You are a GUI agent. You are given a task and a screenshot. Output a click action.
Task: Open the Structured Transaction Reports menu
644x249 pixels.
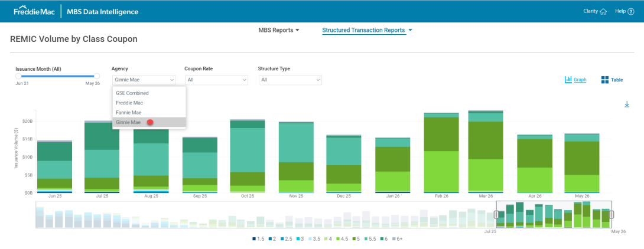[367, 30]
